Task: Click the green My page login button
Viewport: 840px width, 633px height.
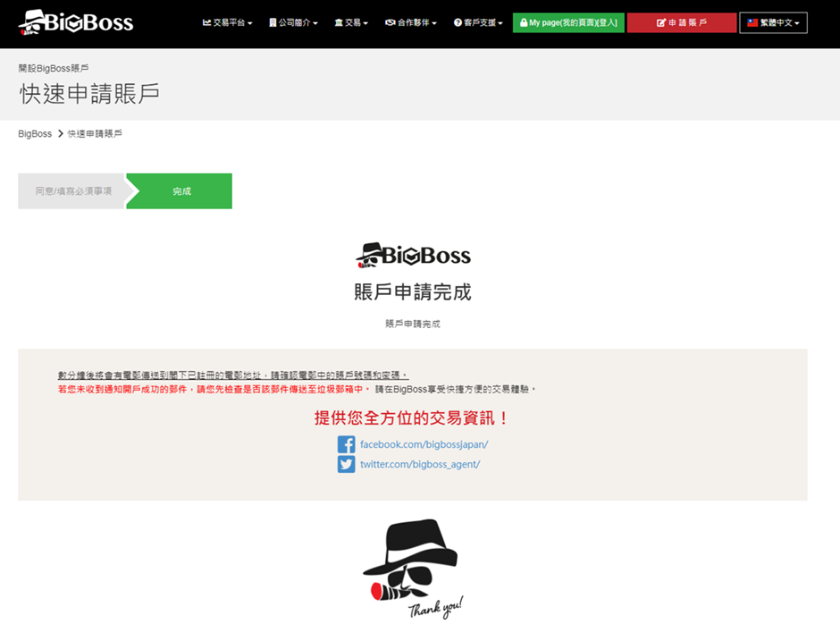Action: pos(568,22)
